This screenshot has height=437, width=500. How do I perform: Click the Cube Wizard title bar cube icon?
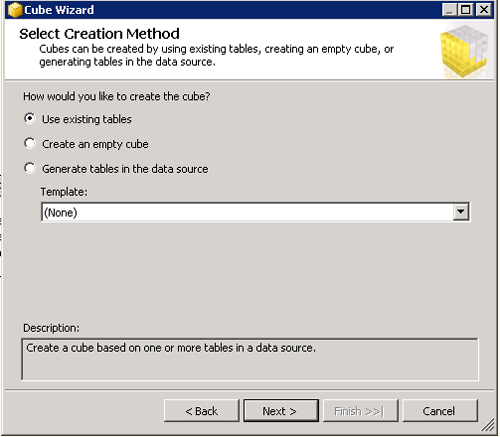(15, 10)
